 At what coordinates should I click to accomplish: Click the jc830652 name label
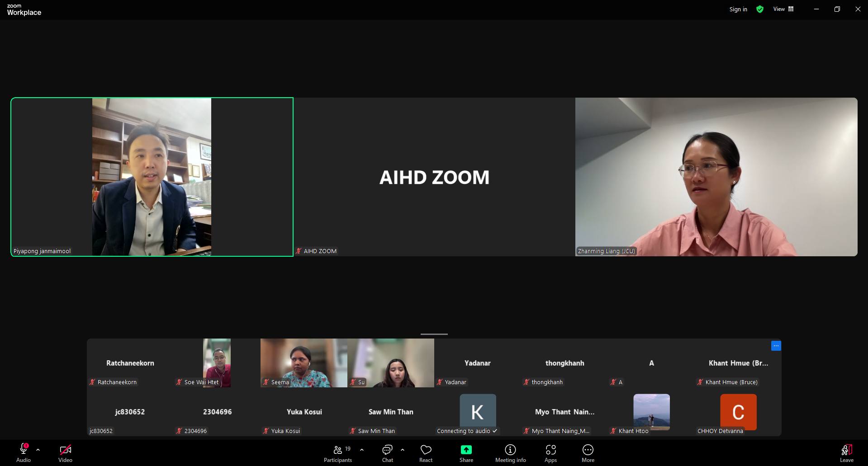coord(101,431)
